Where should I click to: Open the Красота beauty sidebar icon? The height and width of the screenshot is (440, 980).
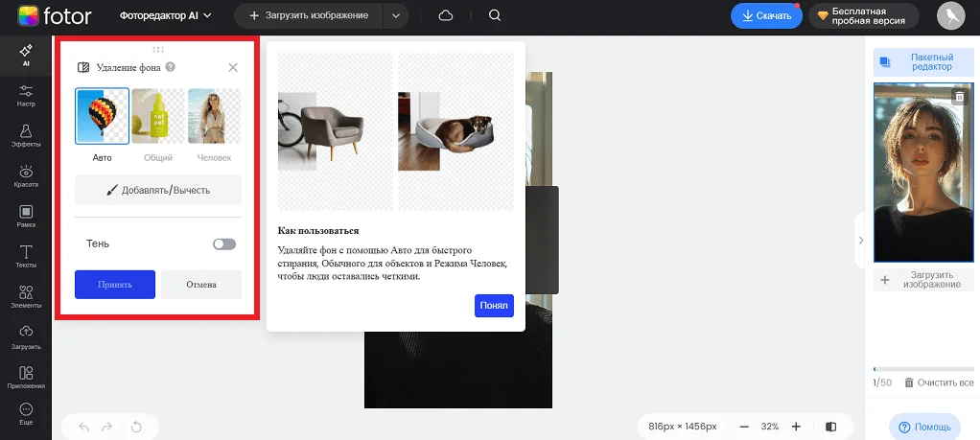tap(26, 176)
